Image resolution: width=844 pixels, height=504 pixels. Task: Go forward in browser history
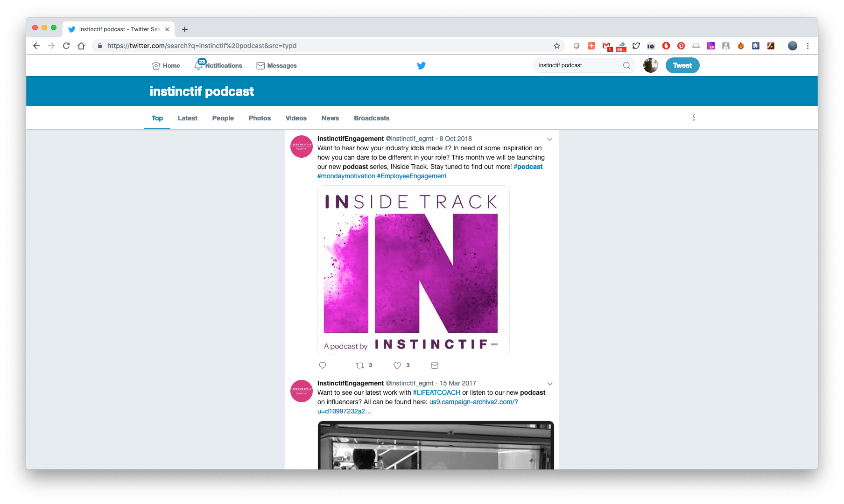coord(51,46)
